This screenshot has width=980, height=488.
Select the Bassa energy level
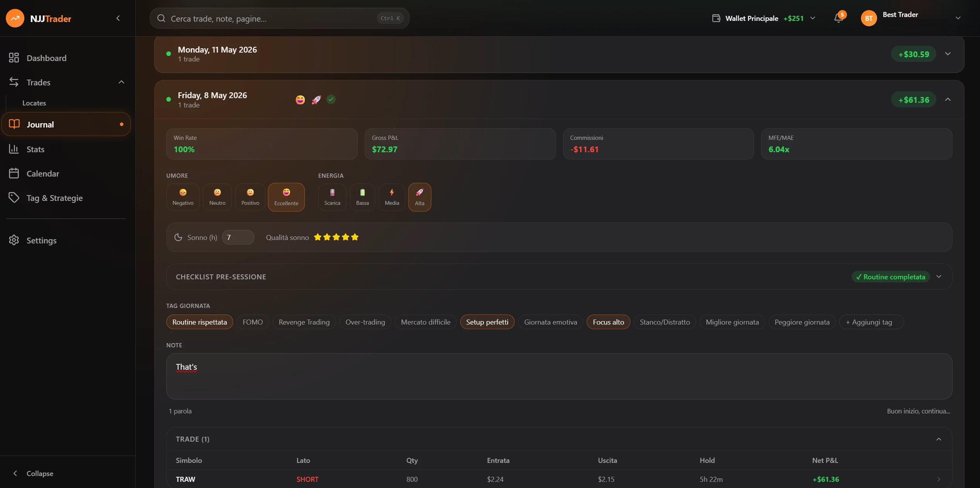tap(362, 197)
